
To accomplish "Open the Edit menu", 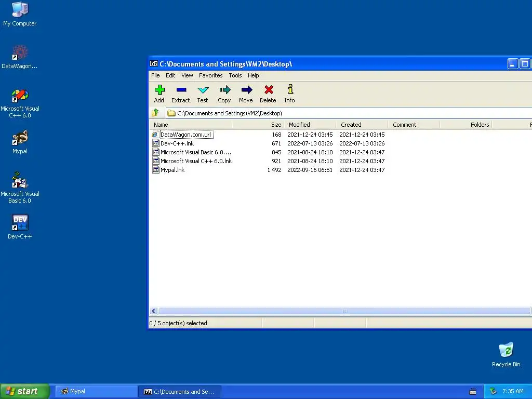I will [170, 75].
